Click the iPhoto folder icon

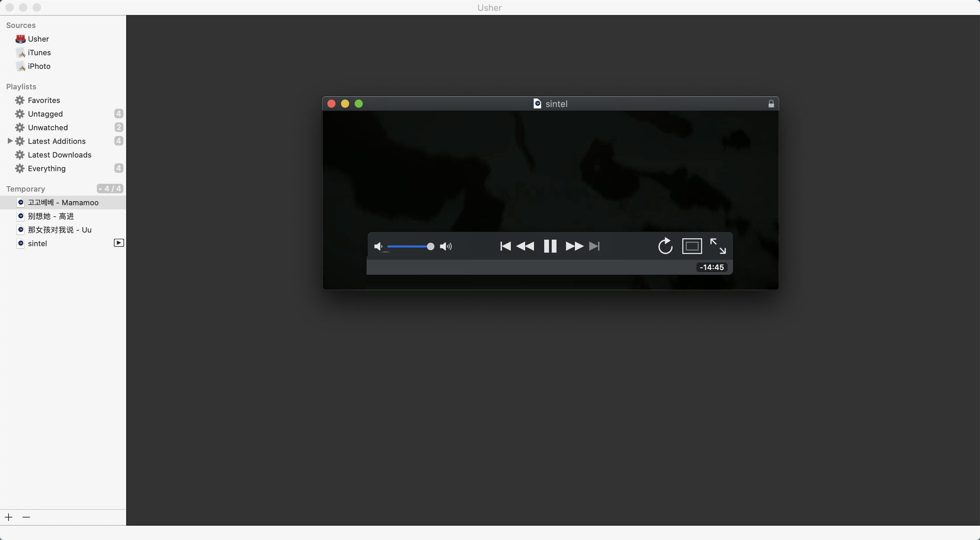pos(20,66)
